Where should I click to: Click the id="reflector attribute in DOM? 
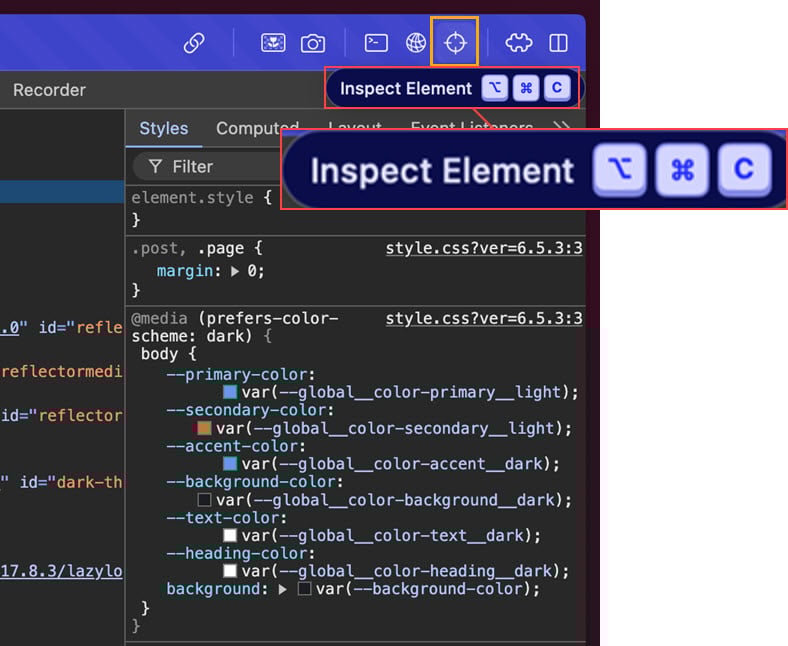[x=62, y=416]
